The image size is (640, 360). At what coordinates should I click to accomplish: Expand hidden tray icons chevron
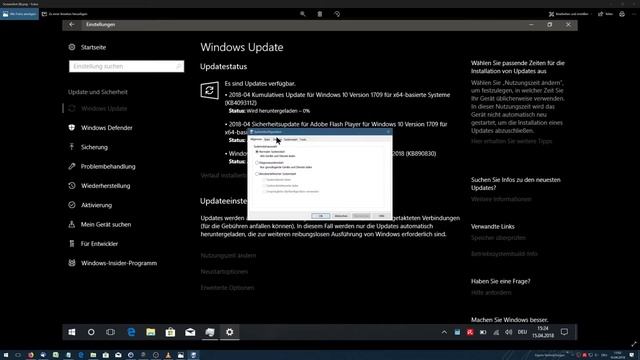[444, 332]
